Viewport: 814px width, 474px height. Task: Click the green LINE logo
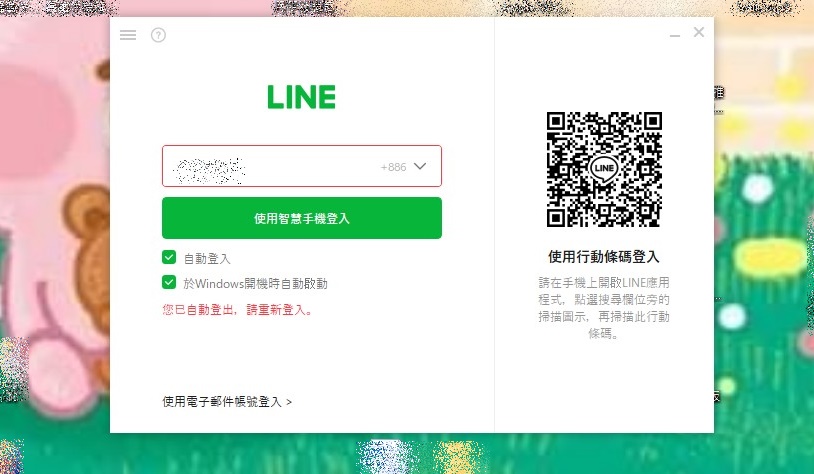[x=302, y=97]
